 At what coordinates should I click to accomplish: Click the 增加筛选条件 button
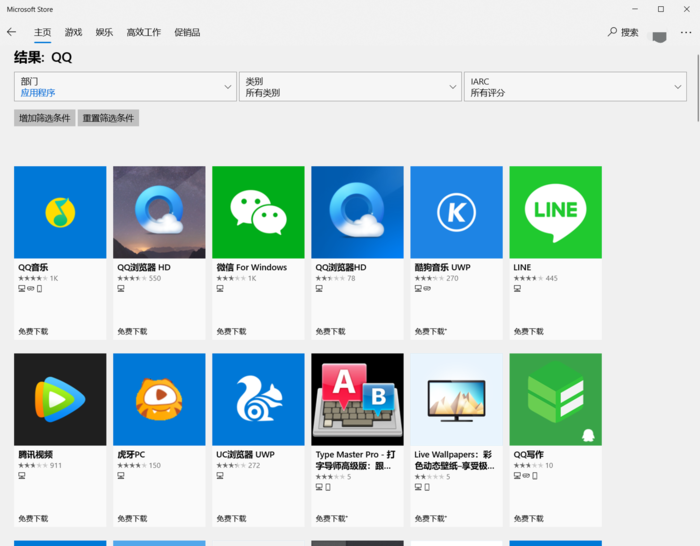coord(45,118)
